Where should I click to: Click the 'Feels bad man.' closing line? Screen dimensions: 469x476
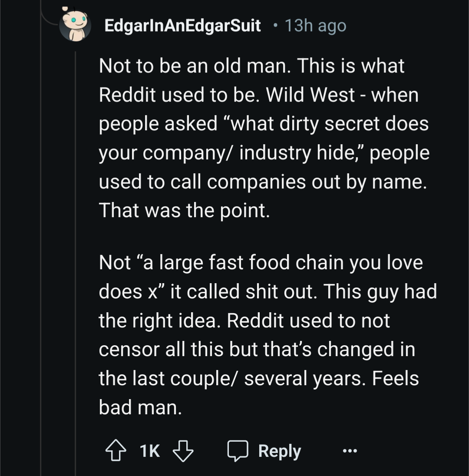(x=140, y=407)
